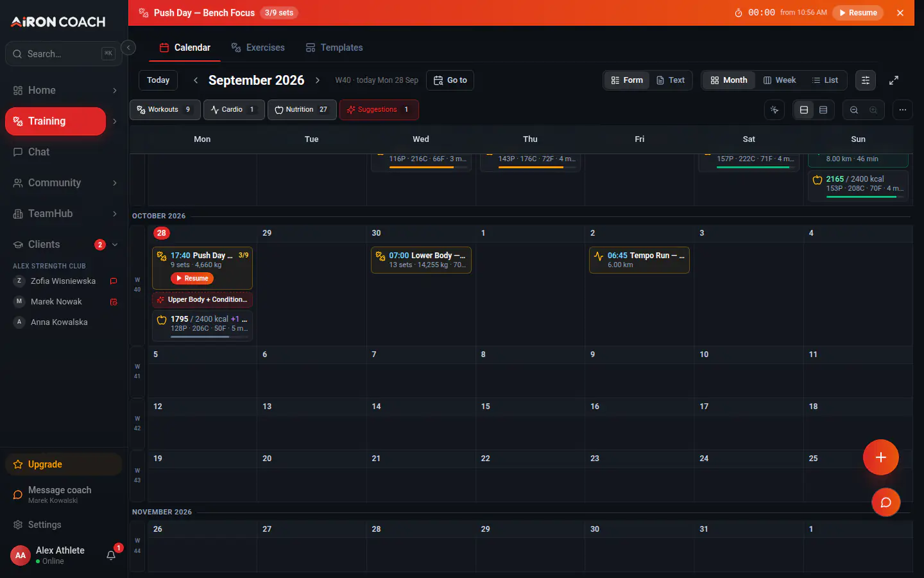Click the sparkle cursor icon button
Image resolution: width=924 pixels, height=578 pixels.
[774, 110]
